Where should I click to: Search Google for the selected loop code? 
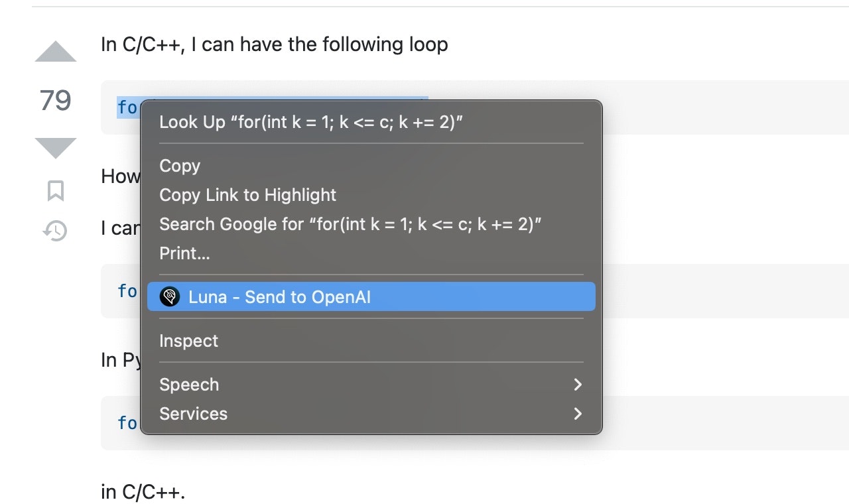350,224
